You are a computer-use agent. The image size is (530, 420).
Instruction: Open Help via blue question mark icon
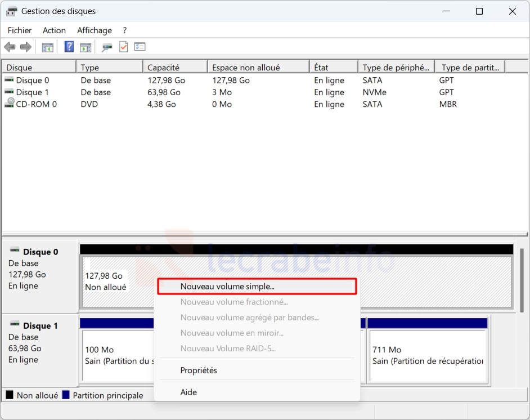[x=69, y=47]
